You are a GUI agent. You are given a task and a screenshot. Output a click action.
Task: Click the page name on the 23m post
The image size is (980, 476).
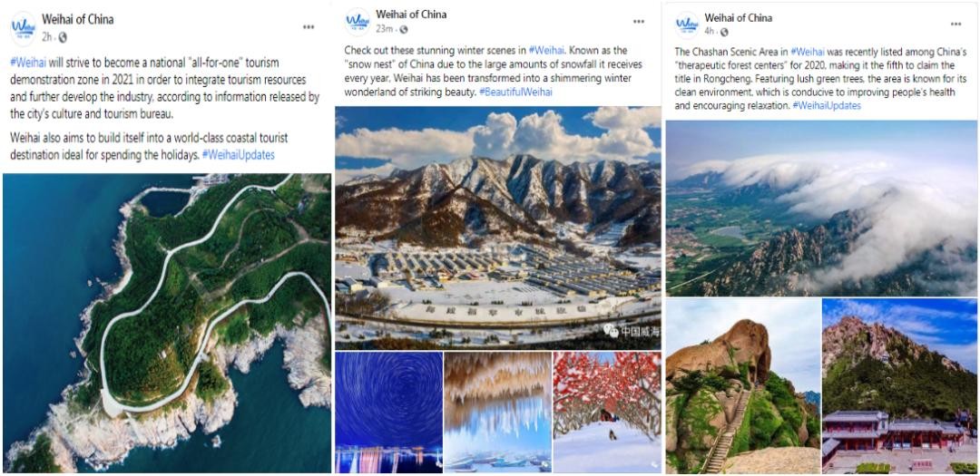click(411, 15)
